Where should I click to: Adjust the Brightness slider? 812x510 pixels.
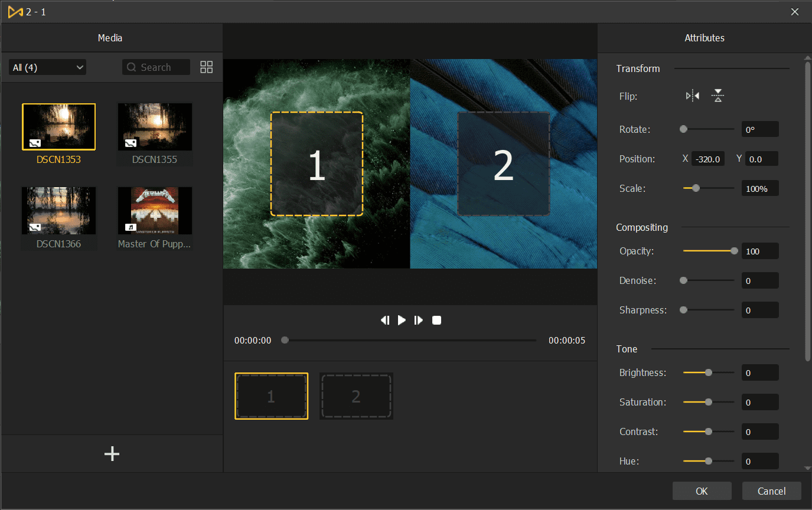click(709, 372)
